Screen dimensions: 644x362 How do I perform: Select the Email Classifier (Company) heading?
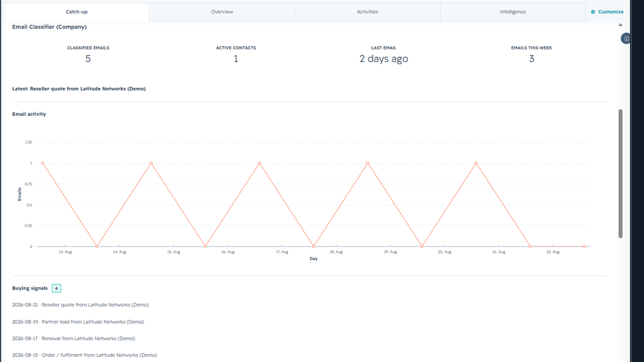49,27
